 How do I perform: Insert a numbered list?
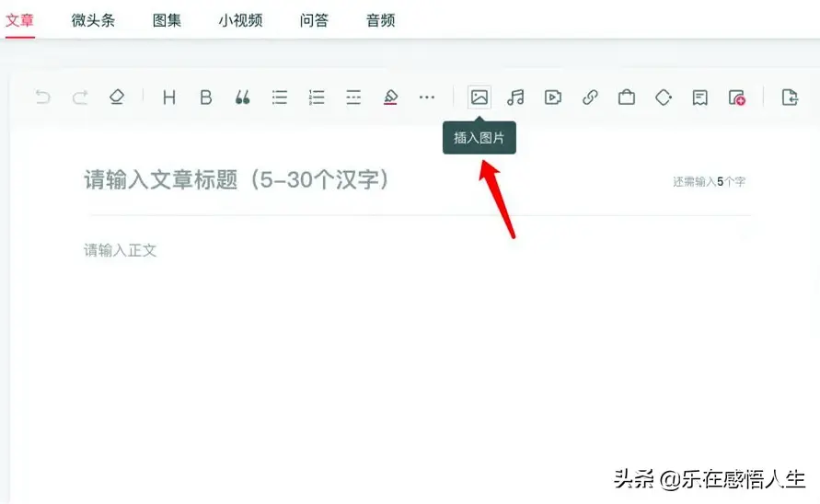click(x=317, y=97)
